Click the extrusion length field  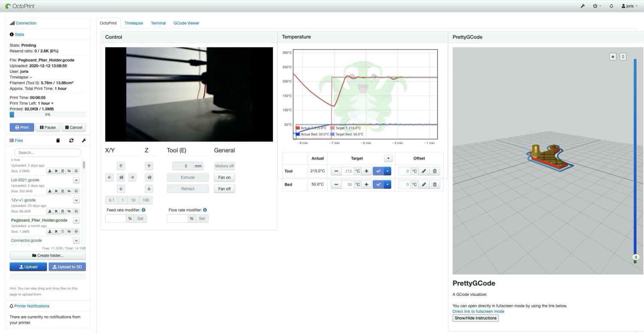coord(182,166)
